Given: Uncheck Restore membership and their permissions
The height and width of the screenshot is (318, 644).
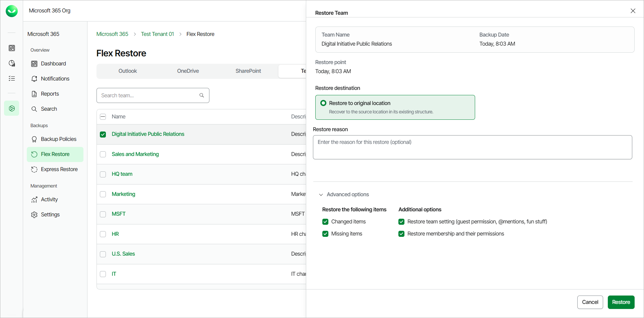Looking at the screenshot, I should 401,234.
